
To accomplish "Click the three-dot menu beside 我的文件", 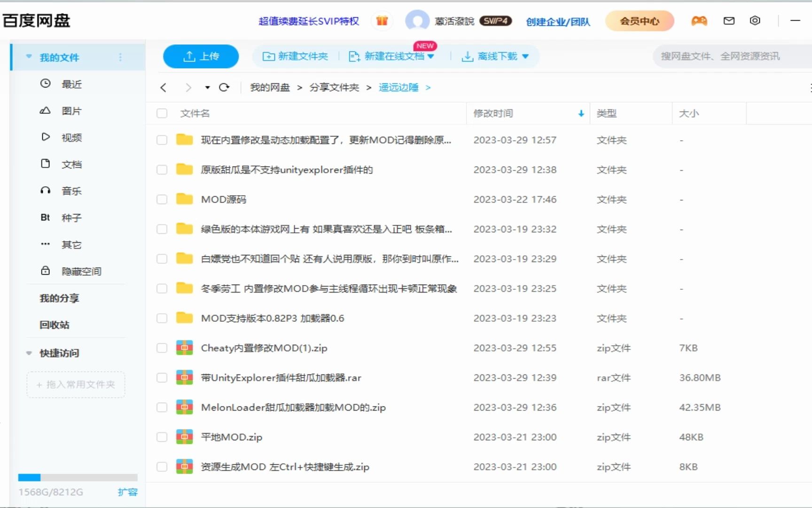I will 120,57.
